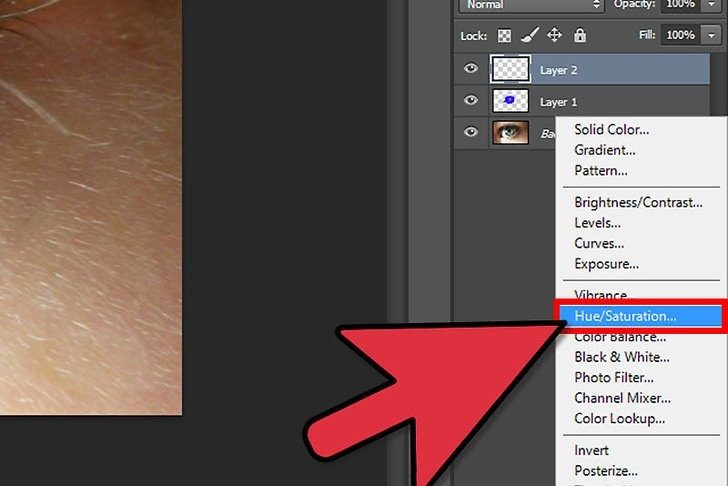Click the lock transparent pixels icon

point(503,35)
